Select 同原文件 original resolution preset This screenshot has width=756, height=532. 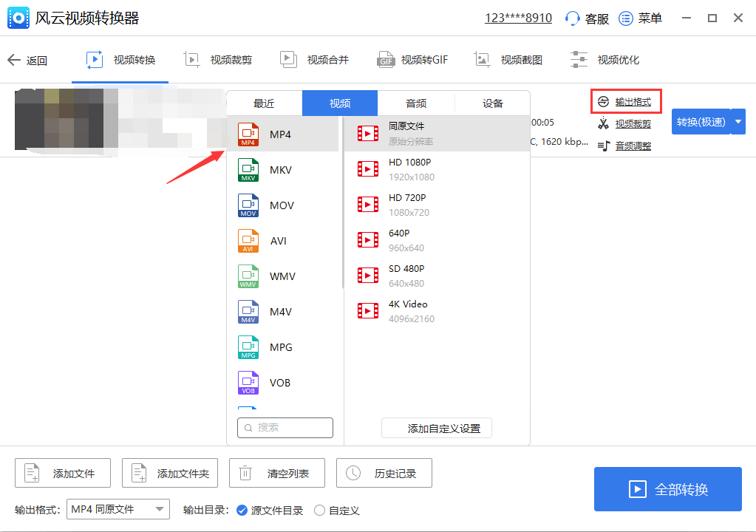437,134
